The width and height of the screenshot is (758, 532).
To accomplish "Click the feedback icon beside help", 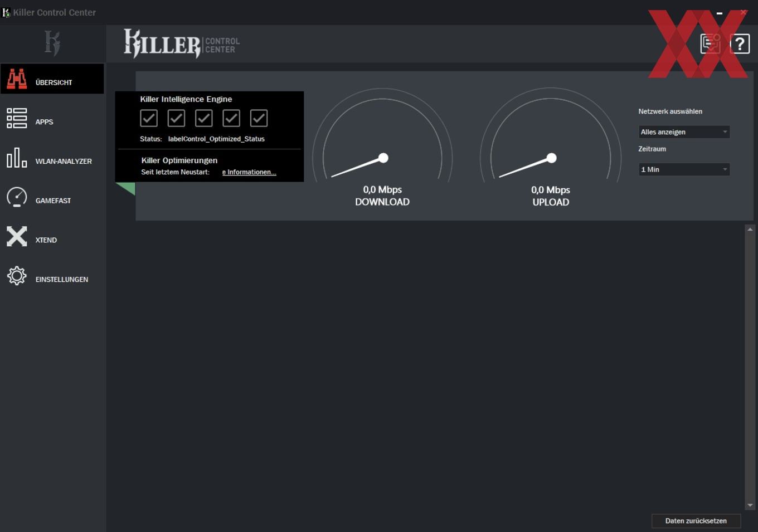I will pos(711,43).
